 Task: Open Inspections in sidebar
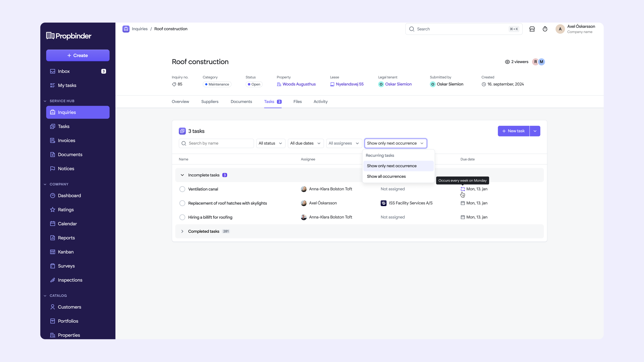pos(78,280)
